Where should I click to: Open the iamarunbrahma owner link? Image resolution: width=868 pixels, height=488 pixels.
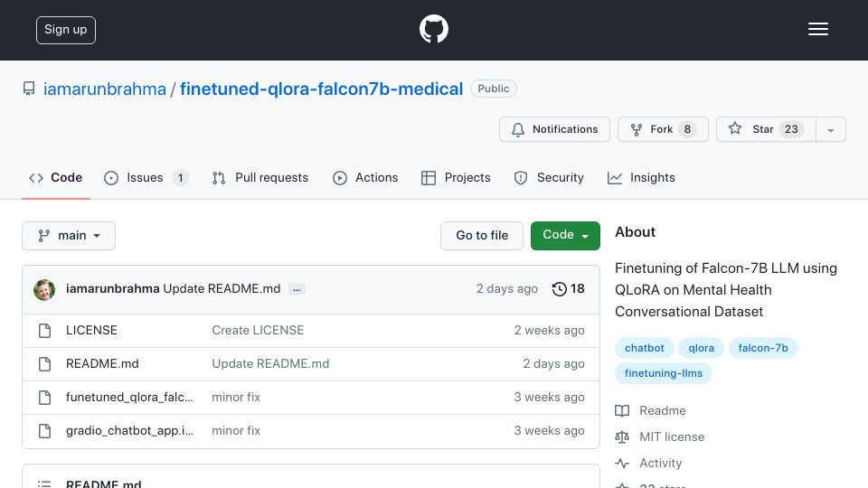(105, 89)
